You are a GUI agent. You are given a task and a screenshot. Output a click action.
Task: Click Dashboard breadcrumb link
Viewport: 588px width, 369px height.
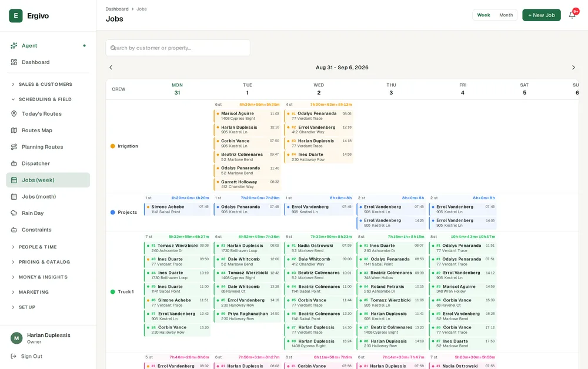[117, 9]
